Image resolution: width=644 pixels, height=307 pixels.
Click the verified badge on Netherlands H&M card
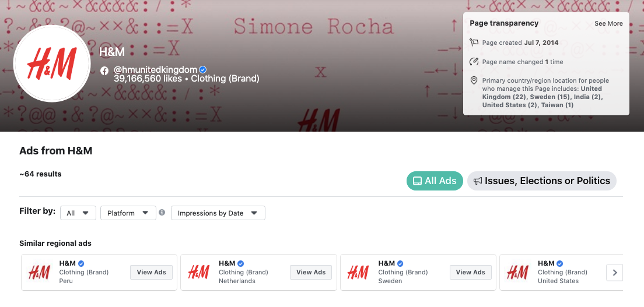[x=241, y=263]
